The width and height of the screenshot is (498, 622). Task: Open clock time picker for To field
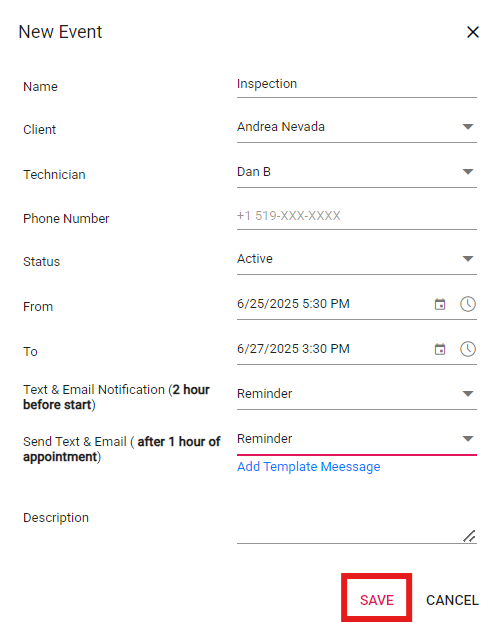coord(468,349)
